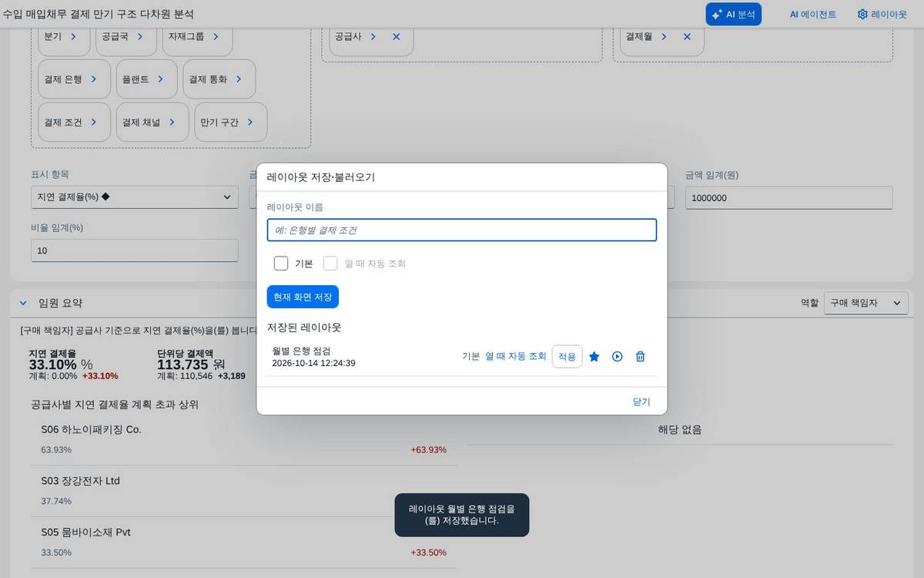Click the 지연 결제율 33.10% value
The width and height of the screenshot is (924, 578).
click(x=53, y=365)
